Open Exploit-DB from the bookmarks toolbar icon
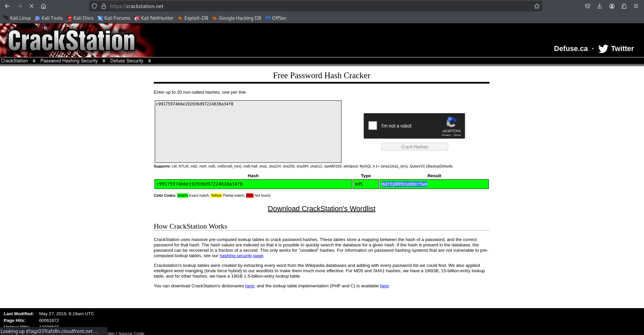Screen dimensions: 644x335 click(x=180, y=18)
